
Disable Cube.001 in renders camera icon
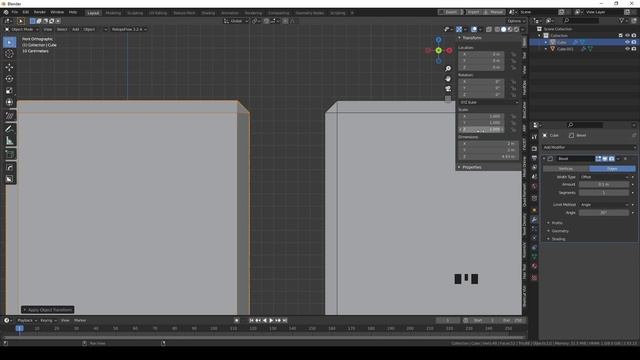click(x=634, y=49)
